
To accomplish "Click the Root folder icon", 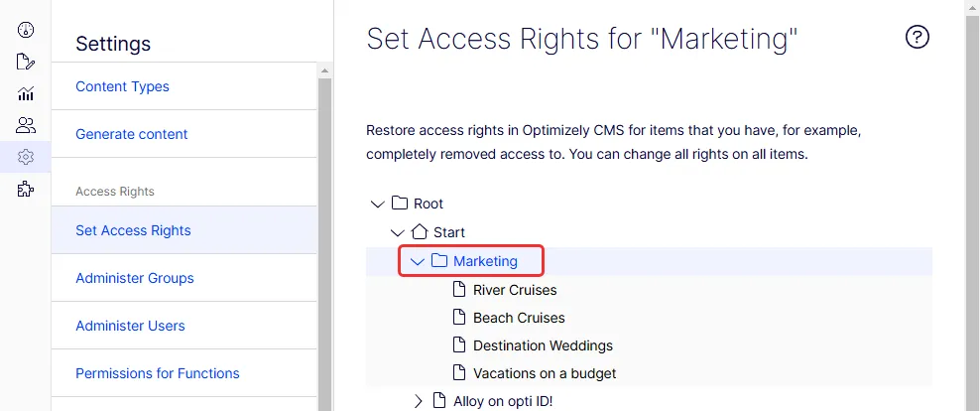I will [x=400, y=204].
